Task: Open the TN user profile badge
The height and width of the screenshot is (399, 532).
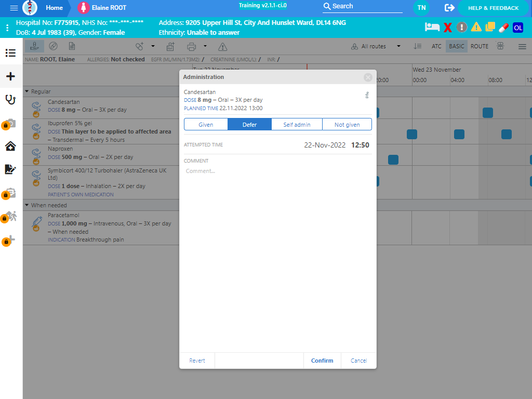Action: coord(421,8)
